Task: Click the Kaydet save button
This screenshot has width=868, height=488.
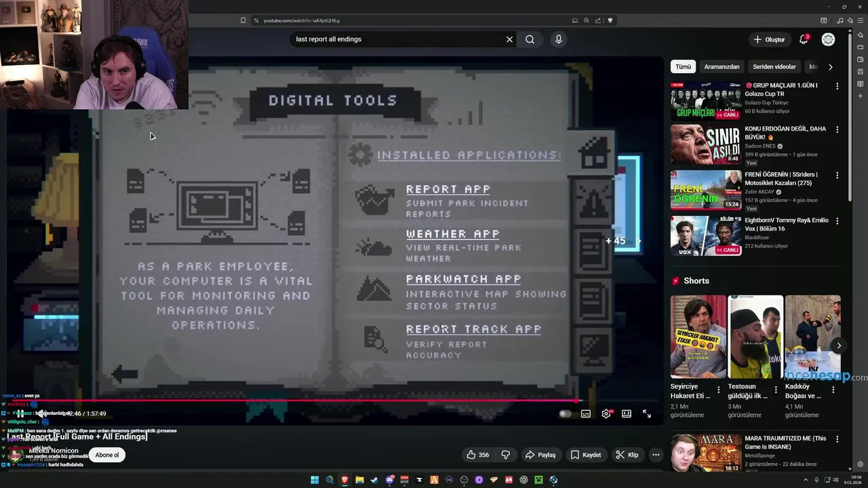Action: (585, 455)
